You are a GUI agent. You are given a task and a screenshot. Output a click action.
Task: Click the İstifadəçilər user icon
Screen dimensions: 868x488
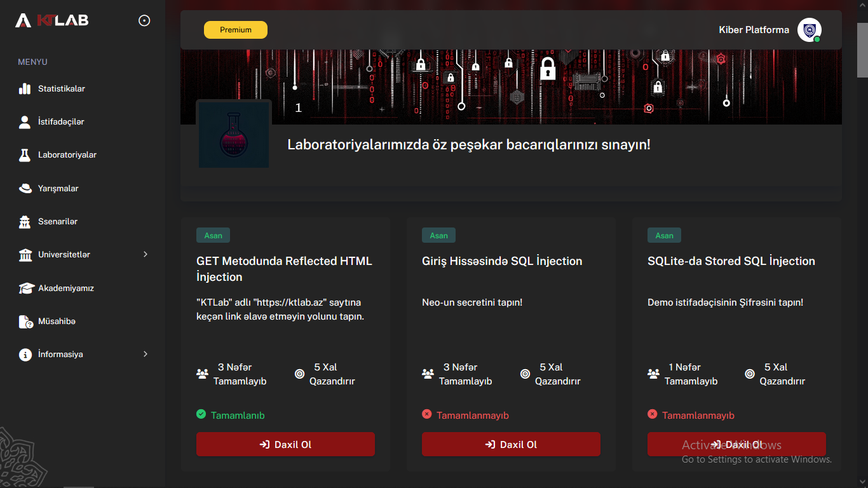tap(25, 122)
